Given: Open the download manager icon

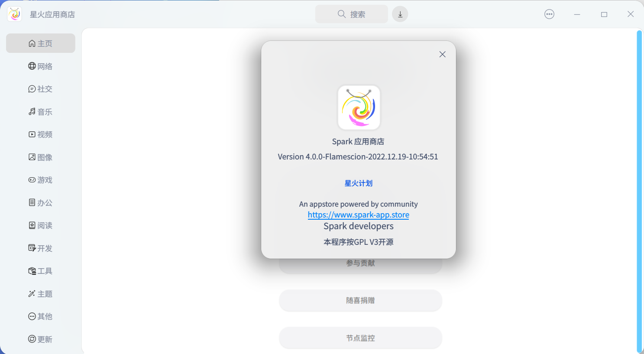Looking at the screenshot, I should click(x=400, y=14).
